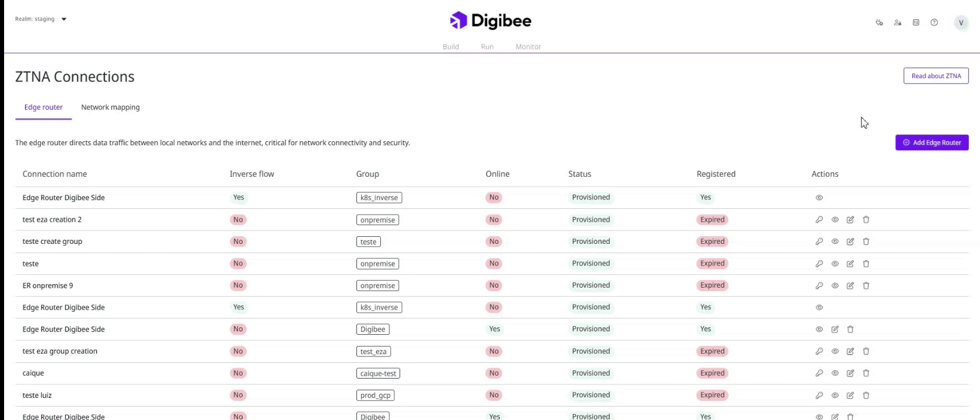This screenshot has width=980, height=420.
Task: Show details via eye icon for caique
Action: click(835, 373)
